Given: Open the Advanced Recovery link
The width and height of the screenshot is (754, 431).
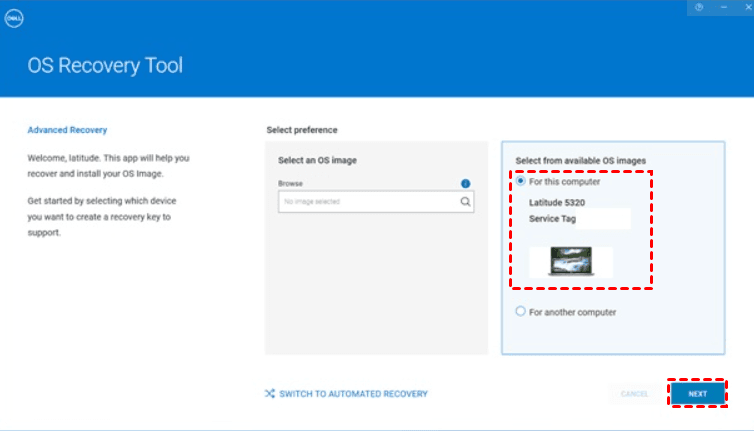Looking at the screenshot, I should click(x=67, y=130).
